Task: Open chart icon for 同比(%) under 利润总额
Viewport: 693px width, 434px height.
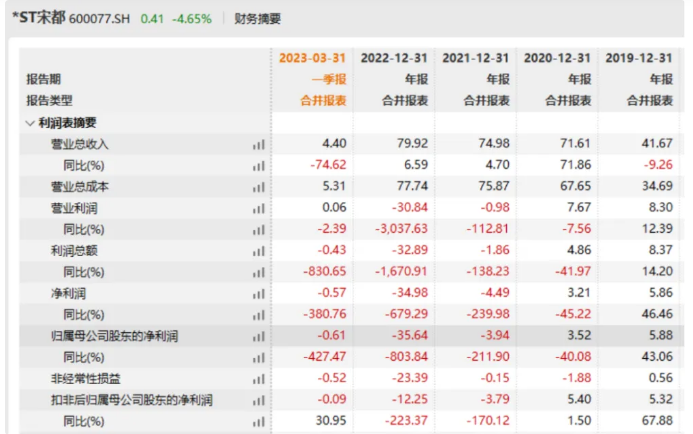Action: [x=259, y=273]
